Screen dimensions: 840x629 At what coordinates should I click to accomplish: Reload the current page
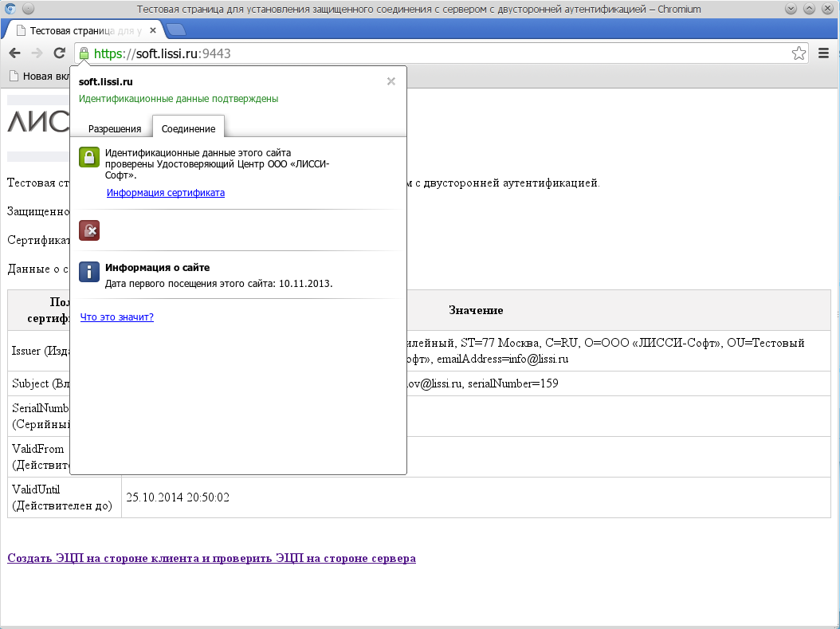[x=59, y=53]
